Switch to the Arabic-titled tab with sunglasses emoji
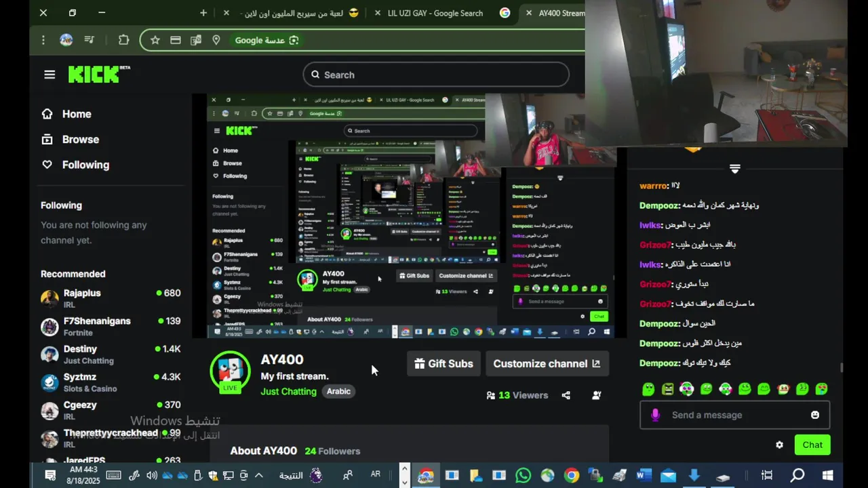Viewport: 868px width, 488px height. (298, 13)
